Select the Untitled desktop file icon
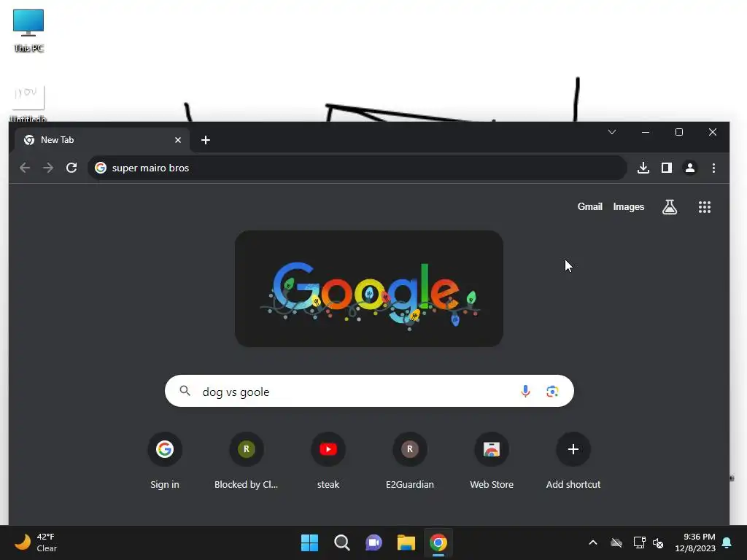 (28, 104)
